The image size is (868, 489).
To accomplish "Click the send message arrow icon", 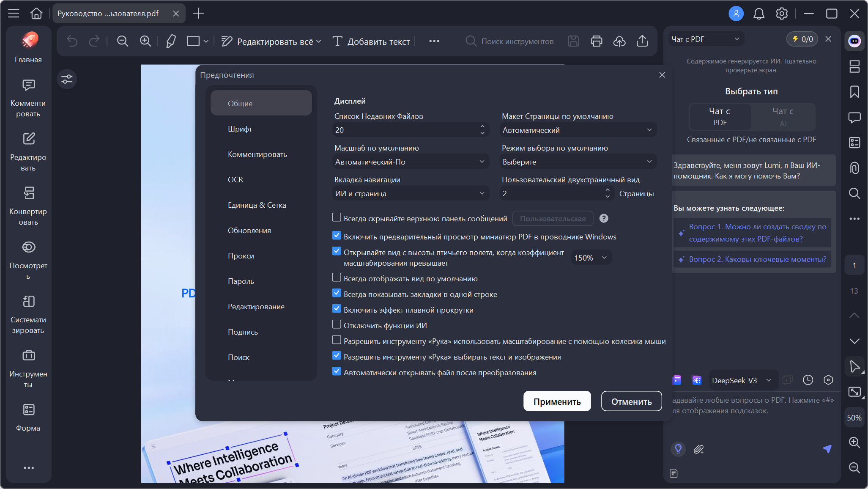I will pyautogui.click(x=827, y=449).
